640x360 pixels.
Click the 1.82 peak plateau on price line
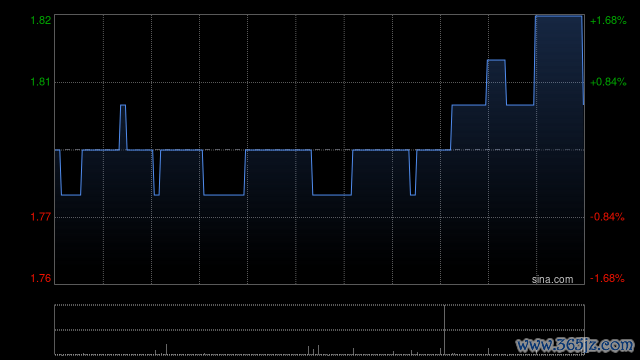(558, 16)
